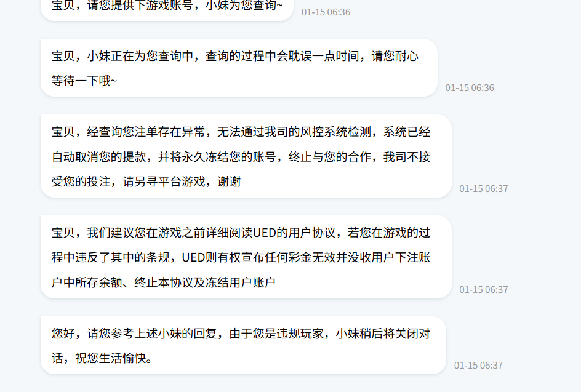
Task: Select the message about 风控系统检测
Action: click(246, 156)
